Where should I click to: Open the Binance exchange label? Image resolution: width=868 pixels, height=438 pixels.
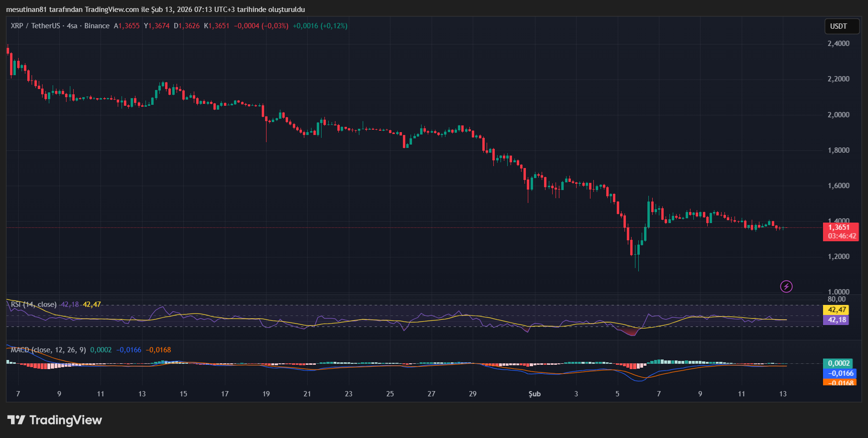[97, 26]
